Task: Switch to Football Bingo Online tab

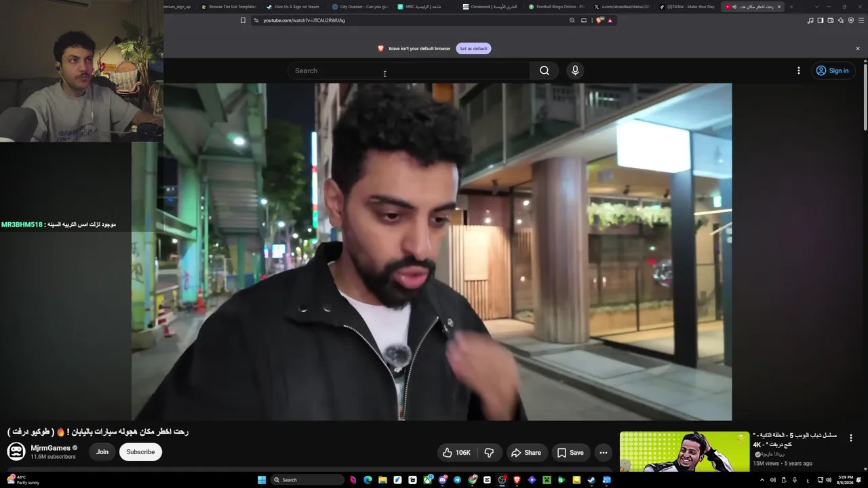Action: (557, 7)
